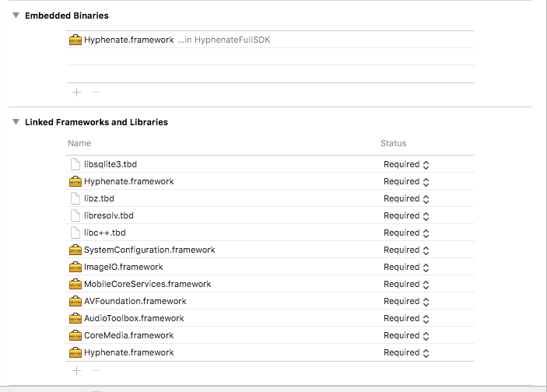
Task: Click the libsqlite3.tbd file icon
Action: 75,164
